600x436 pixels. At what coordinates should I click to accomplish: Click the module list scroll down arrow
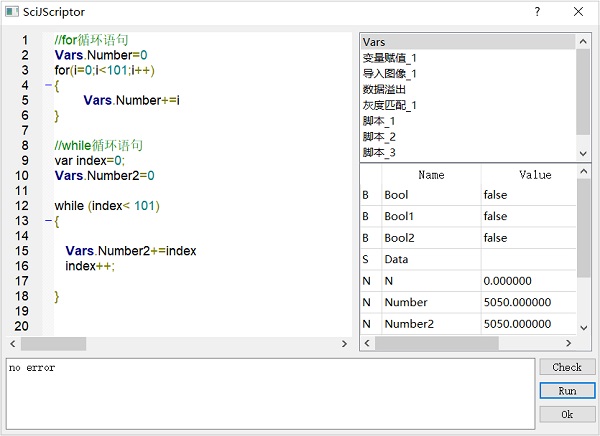click(x=583, y=153)
